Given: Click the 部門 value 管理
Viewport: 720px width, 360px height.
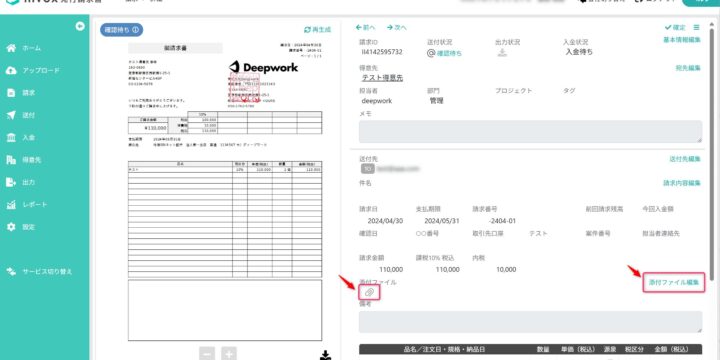Looking at the screenshot, I should tap(436, 101).
